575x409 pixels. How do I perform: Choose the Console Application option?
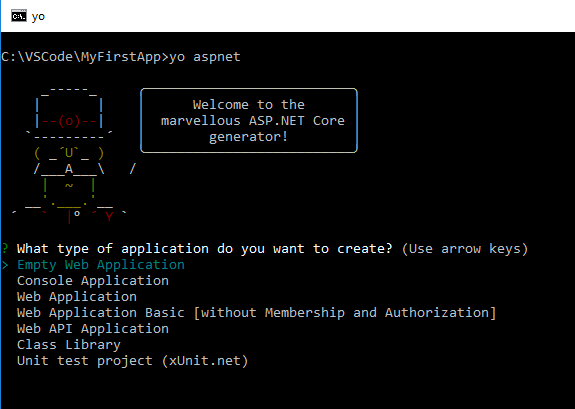tap(93, 281)
